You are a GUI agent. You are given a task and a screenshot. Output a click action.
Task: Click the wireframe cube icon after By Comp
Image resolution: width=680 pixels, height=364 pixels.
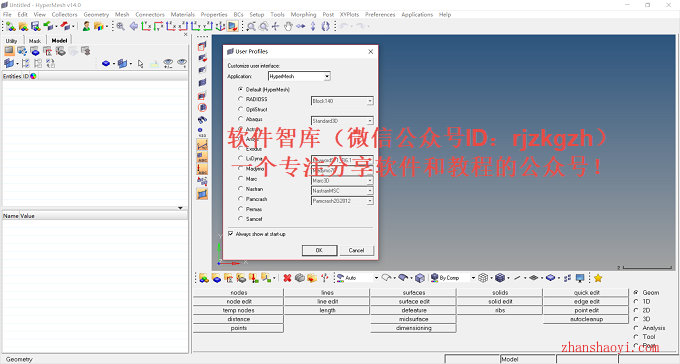(x=483, y=278)
